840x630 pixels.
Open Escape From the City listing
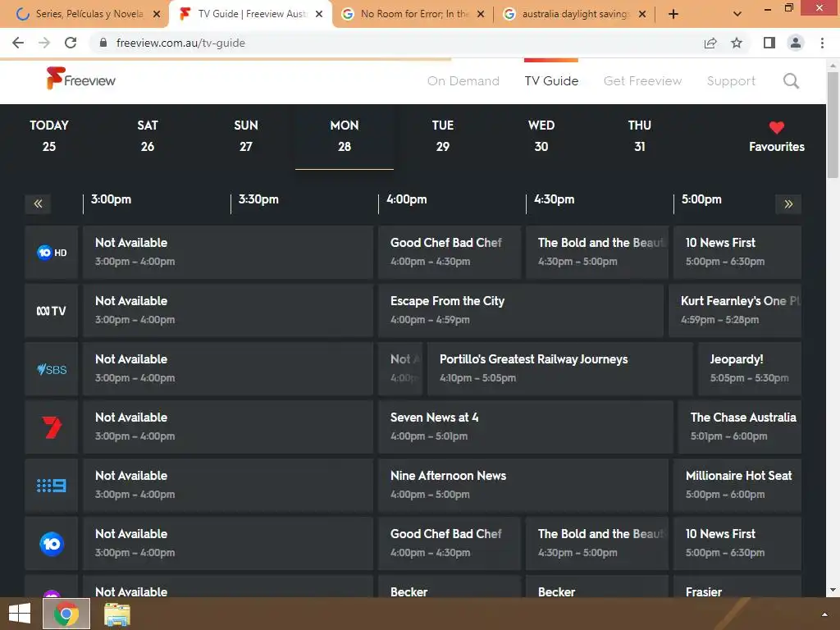point(521,311)
